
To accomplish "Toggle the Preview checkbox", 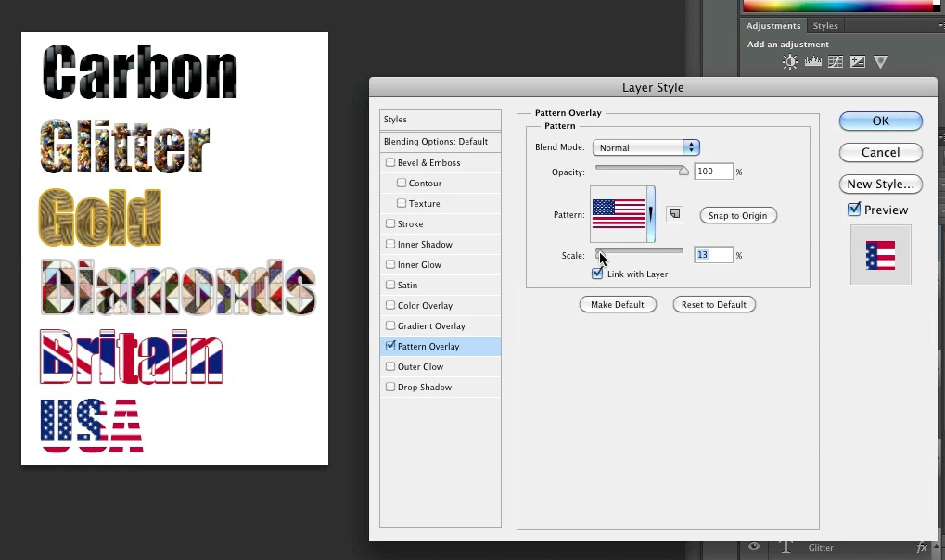I will [854, 210].
